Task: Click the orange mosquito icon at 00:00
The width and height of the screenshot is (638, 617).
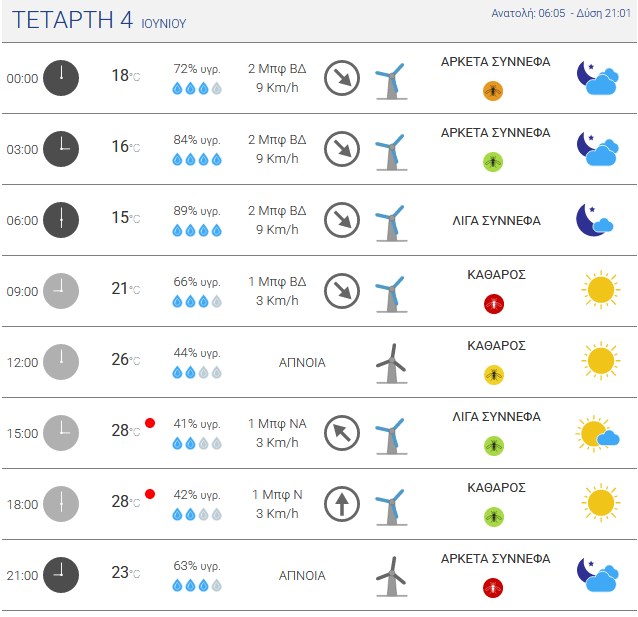Action: click(493, 91)
